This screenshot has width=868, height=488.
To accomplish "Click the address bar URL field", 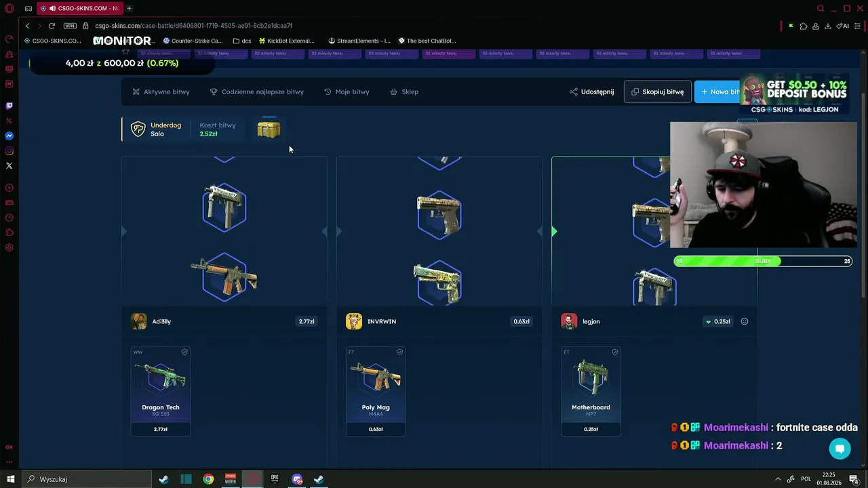I will pyautogui.click(x=194, y=26).
